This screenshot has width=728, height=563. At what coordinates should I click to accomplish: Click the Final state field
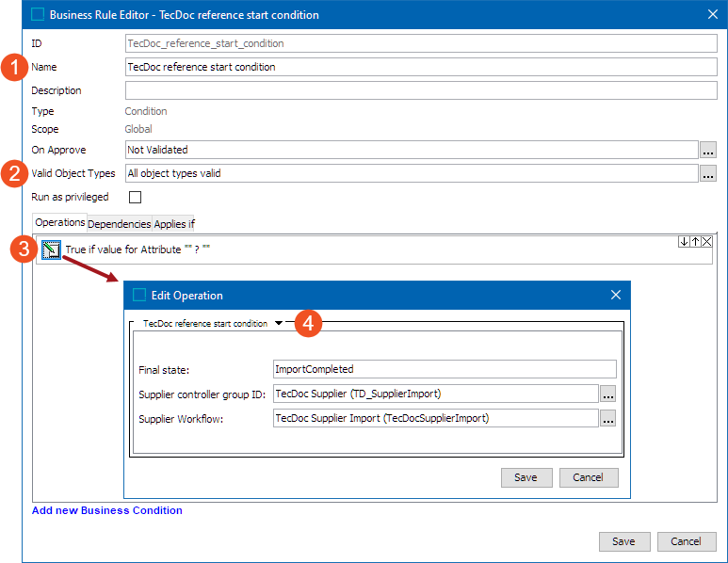[x=445, y=369]
